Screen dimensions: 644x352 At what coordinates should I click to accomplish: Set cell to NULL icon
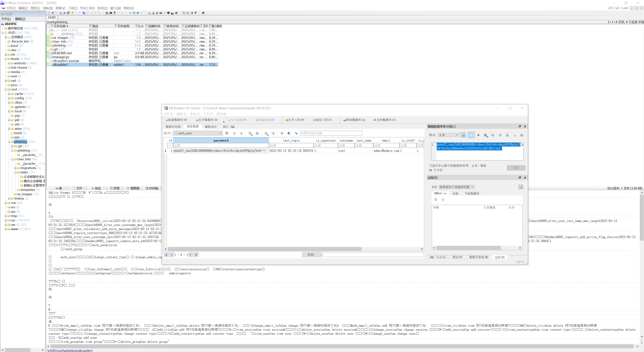(515, 135)
